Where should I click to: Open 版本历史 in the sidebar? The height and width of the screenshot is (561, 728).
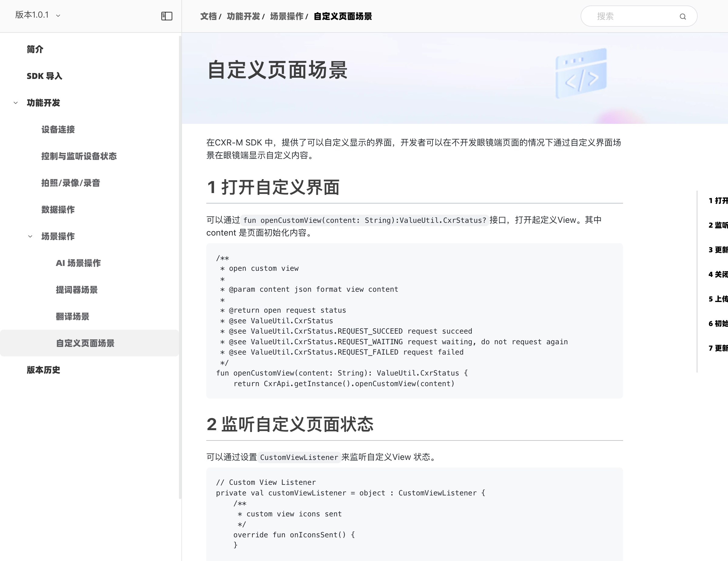pos(43,370)
